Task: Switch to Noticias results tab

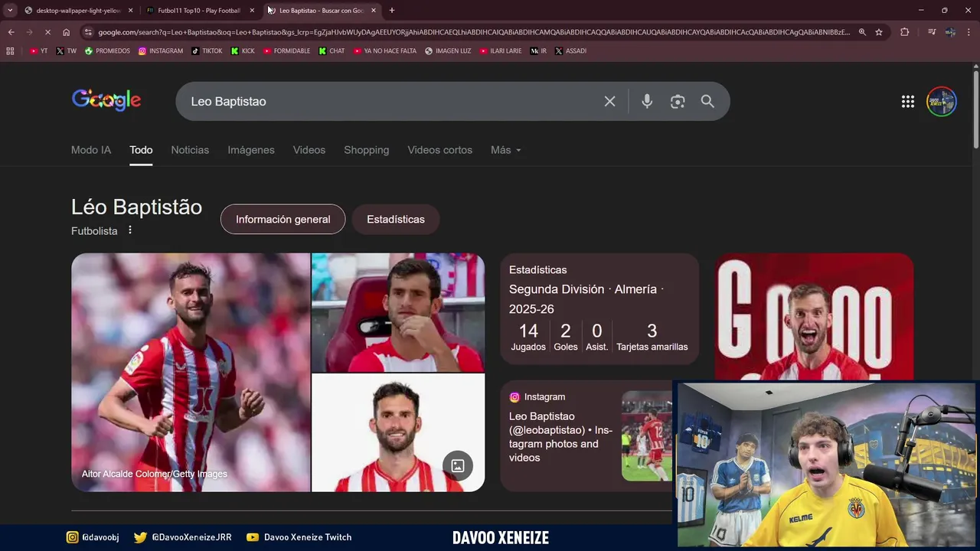Action: [190, 150]
